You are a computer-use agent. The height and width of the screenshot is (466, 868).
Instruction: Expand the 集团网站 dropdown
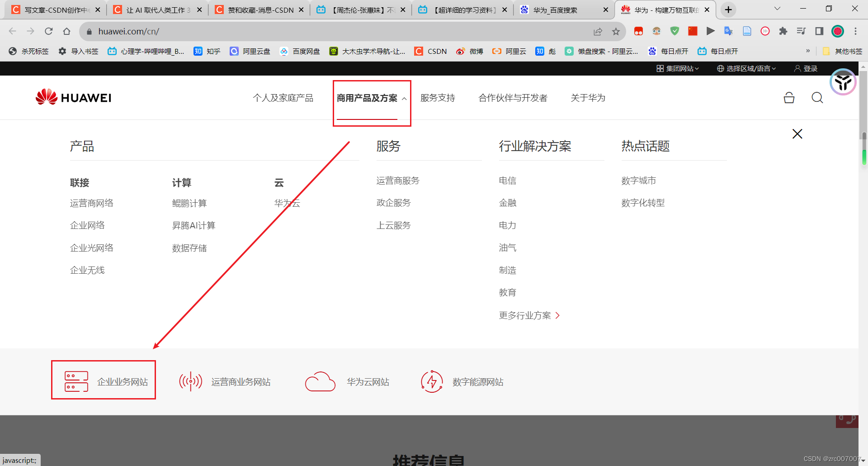[x=678, y=68]
